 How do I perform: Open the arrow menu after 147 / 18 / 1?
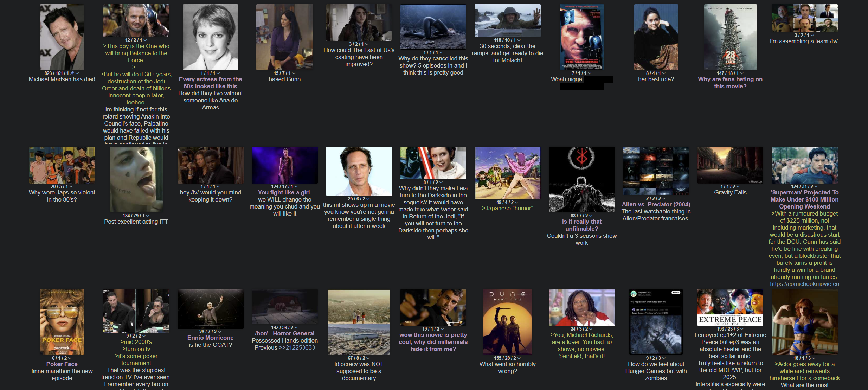coord(742,73)
